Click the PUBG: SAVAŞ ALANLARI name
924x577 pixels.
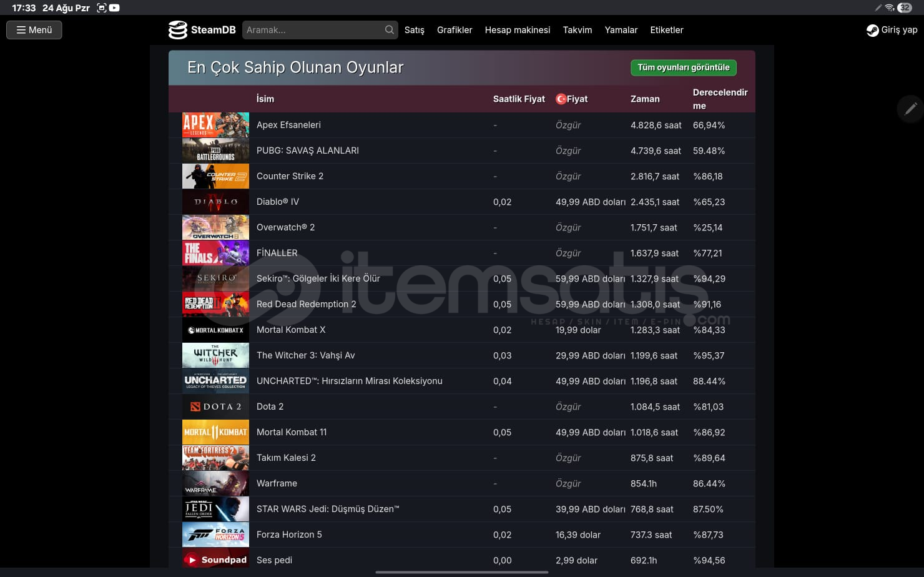308,150
